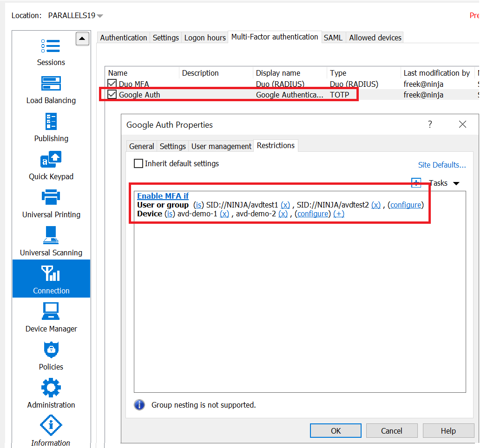Click the Site Defaults link
This screenshot has height=448, width=481.
pos(442,165)
